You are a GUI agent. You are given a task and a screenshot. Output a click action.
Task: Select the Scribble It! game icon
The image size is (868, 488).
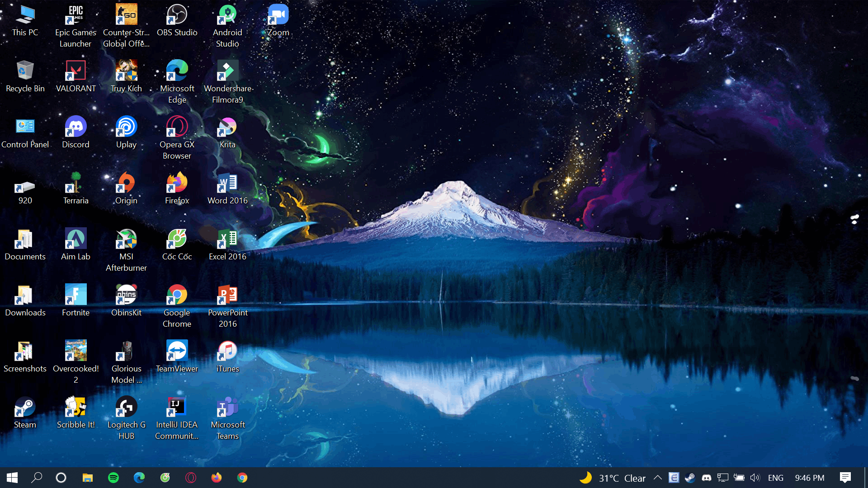click(x=75, y=413)
